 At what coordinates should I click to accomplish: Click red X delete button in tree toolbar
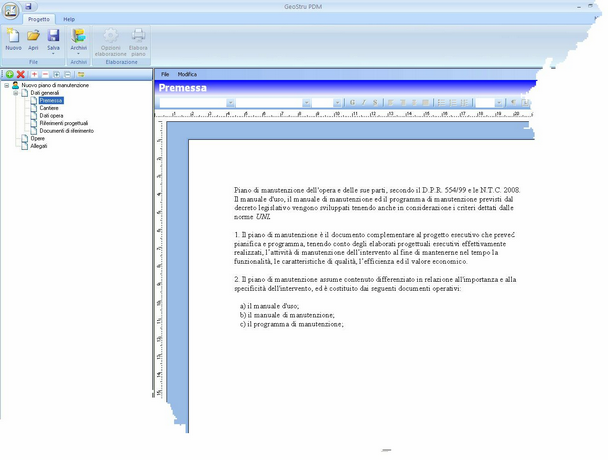pos(21,74)
